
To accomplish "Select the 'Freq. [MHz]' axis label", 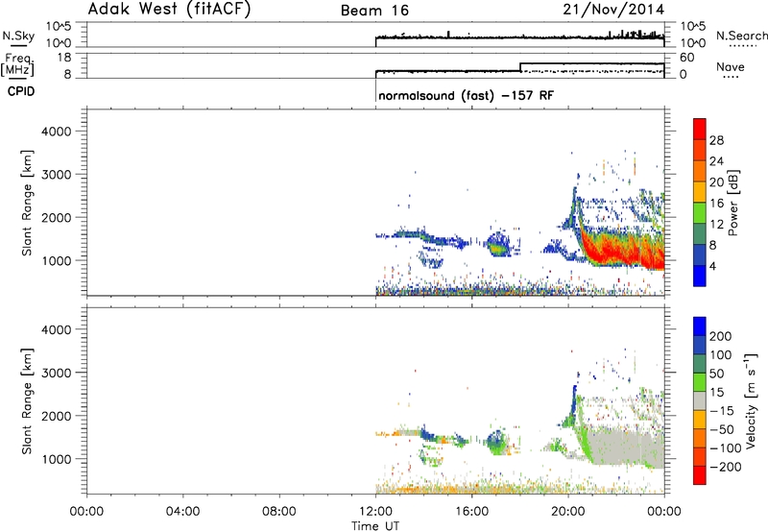I will pos(17,65).
